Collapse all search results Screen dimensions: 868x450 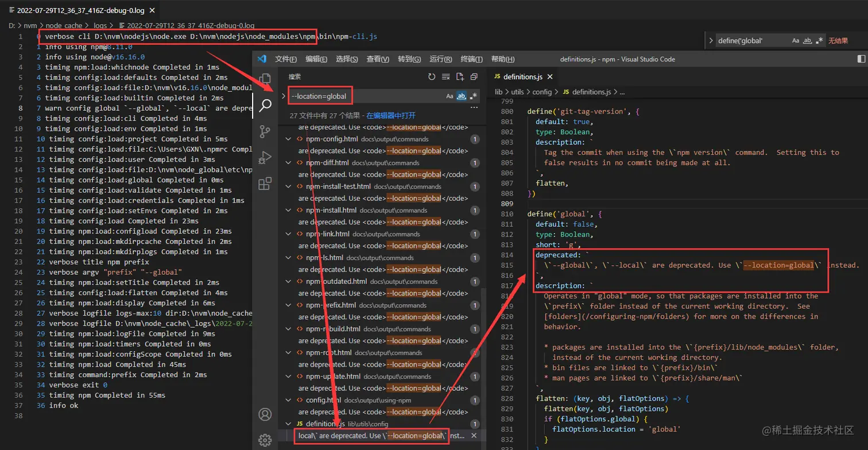pos(474,76)
